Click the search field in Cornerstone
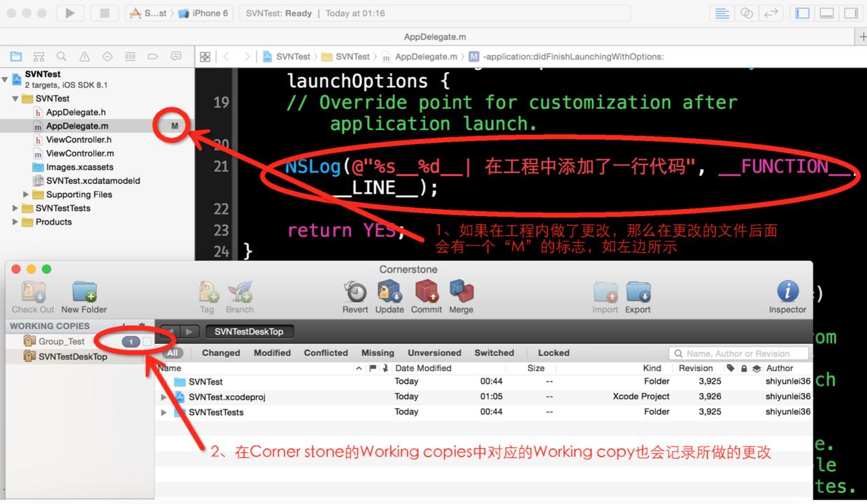The image size is (867, 504). pos(739,353)
